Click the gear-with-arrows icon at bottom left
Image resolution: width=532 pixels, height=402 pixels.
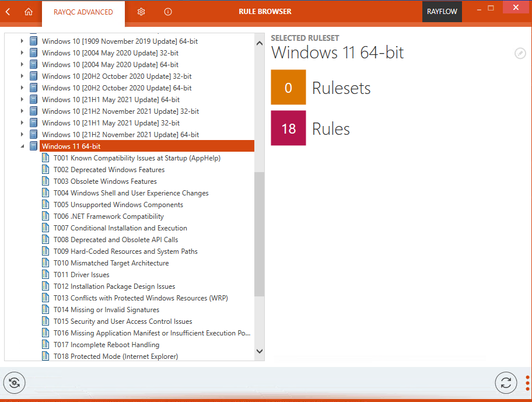tap(14, 383)
